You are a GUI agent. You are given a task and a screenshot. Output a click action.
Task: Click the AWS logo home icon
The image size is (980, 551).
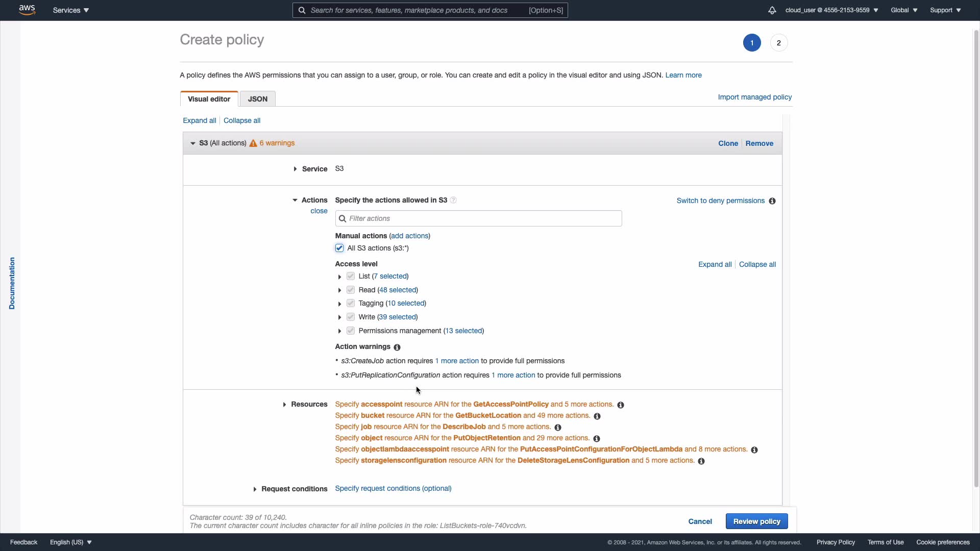[x=27, y=10]
